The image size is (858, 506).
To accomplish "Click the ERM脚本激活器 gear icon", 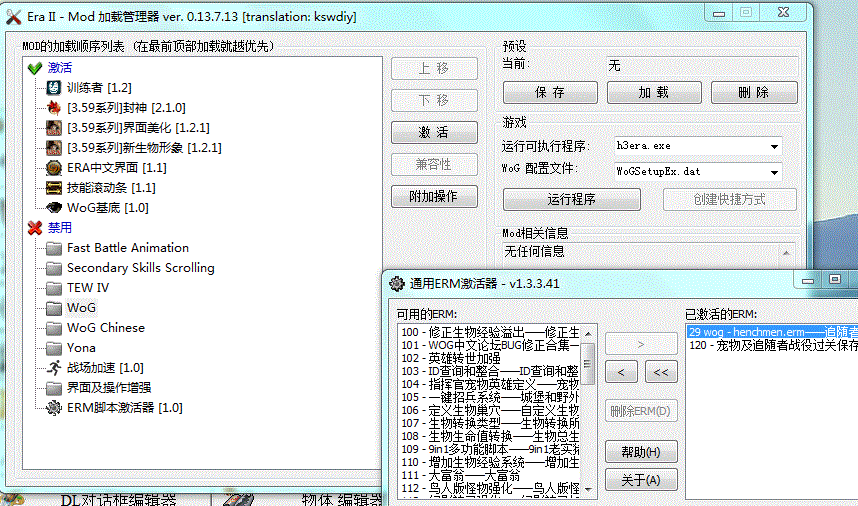I will [x=54, y=408].
